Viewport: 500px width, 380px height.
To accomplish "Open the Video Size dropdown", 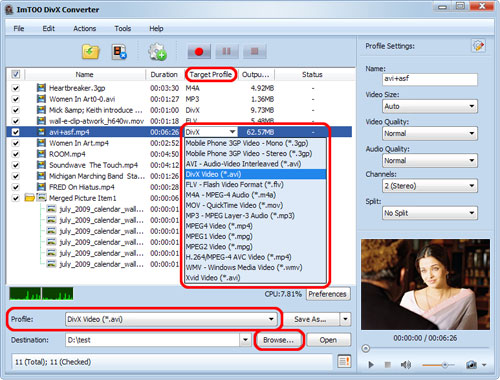I will pyautogui.click(x=430, y=106).
